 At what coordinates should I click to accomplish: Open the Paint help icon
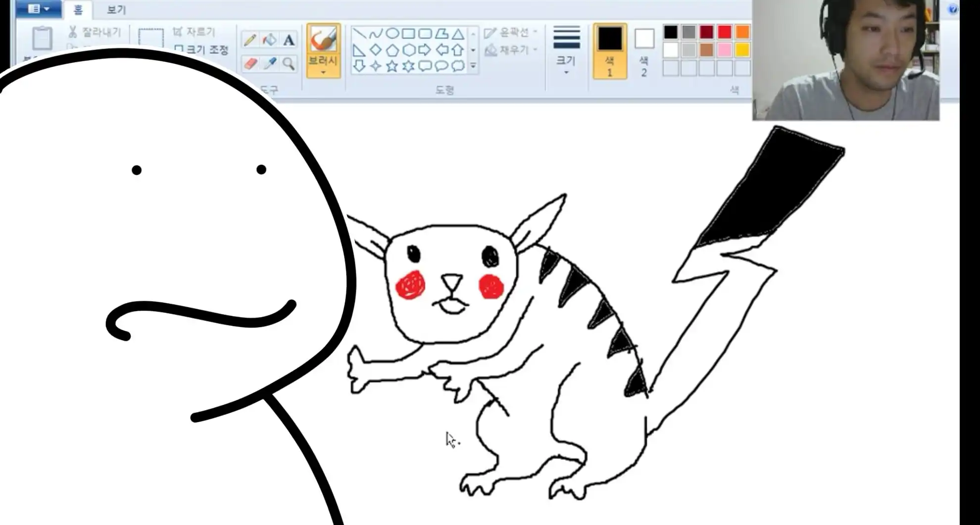coord(953,9)
